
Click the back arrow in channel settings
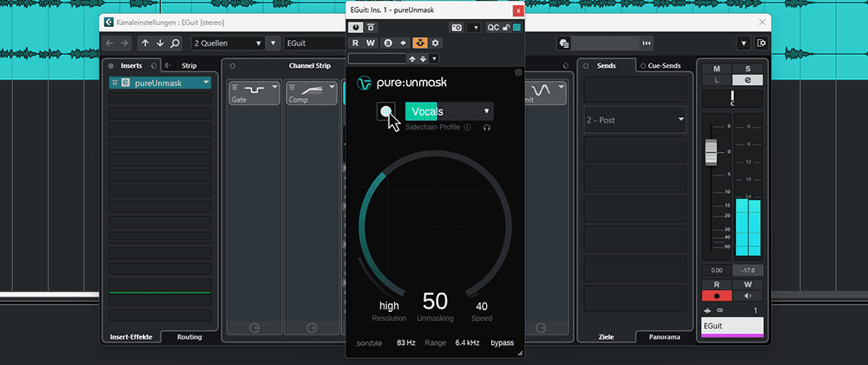pos(109,43)
